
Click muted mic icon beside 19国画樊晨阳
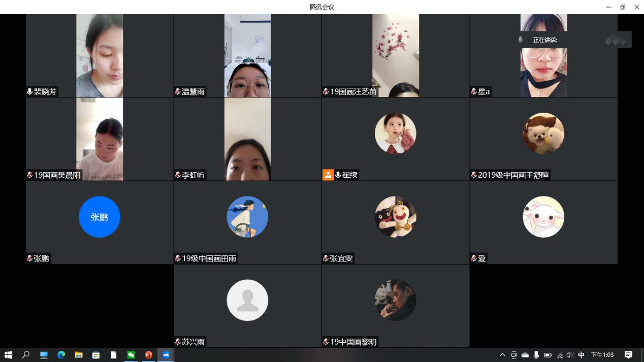tap(30, 175)
